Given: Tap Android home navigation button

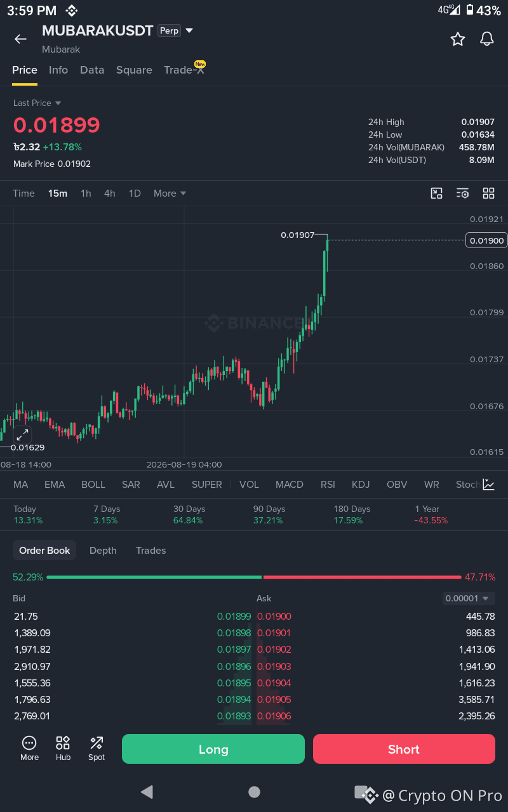Looking at the screenshot, I should 255,792.
